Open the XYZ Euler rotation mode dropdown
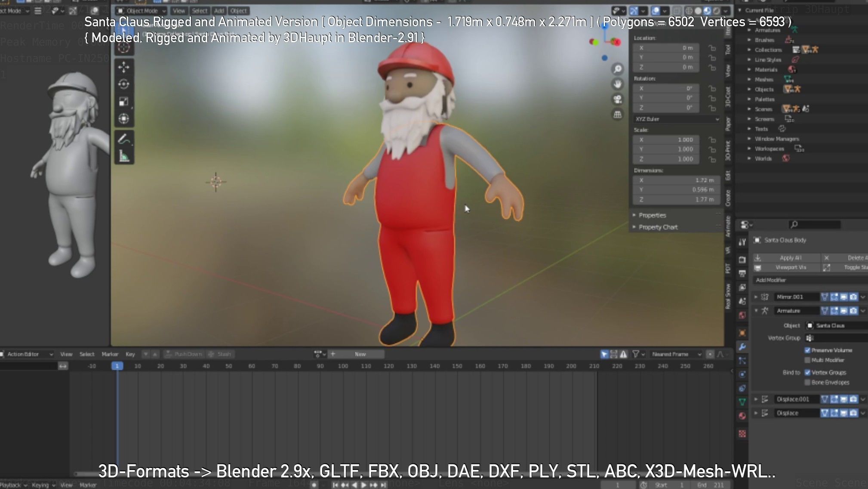 677,119
